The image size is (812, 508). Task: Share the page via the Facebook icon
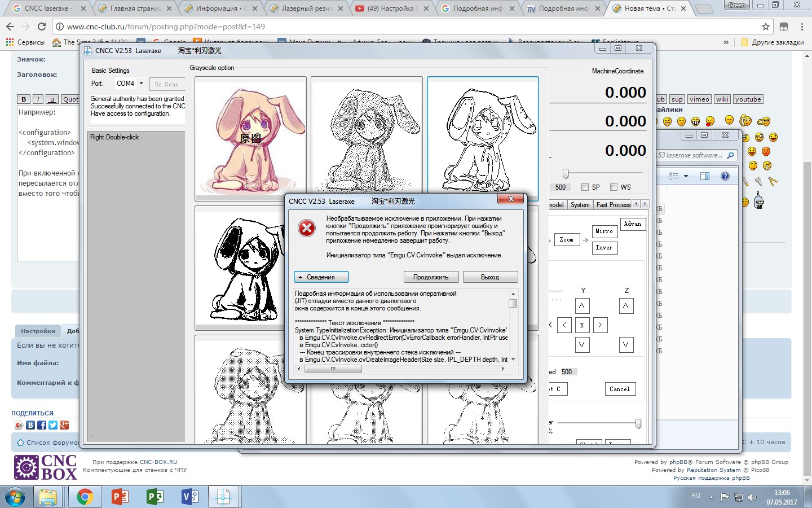pos(41,425)
